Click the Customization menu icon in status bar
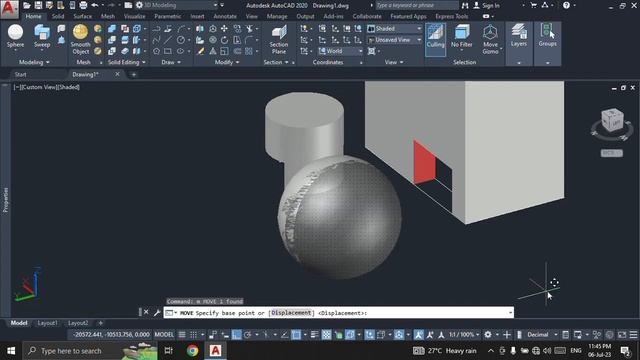The width and height of the screenshot is (640, 360). click(633, 335)
